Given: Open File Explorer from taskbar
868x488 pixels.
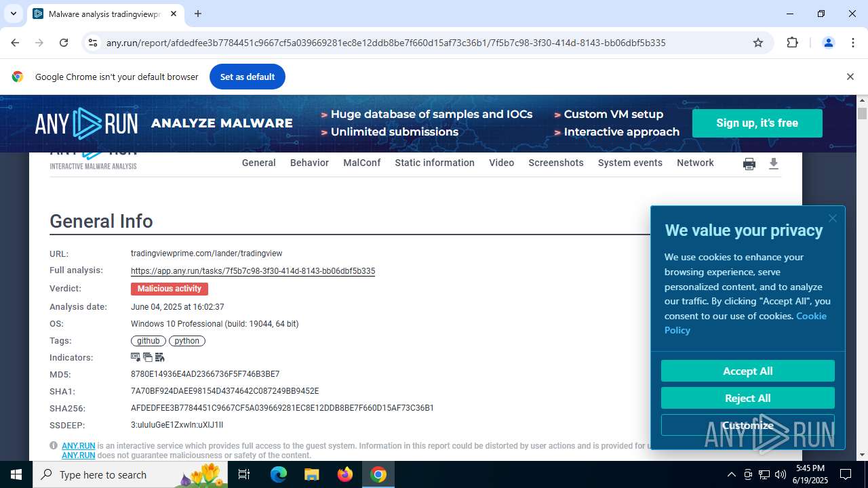Looking at the screenshot, I should (312, 474).
